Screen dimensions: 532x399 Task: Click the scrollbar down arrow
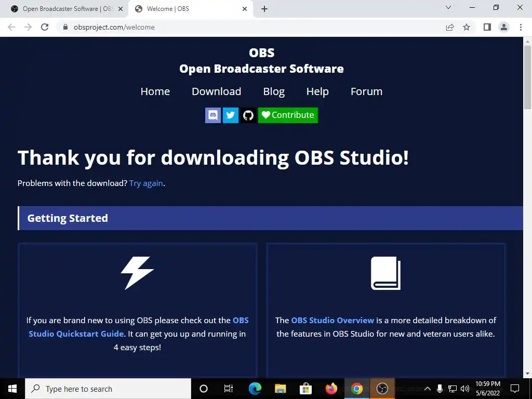click(527, 374)
